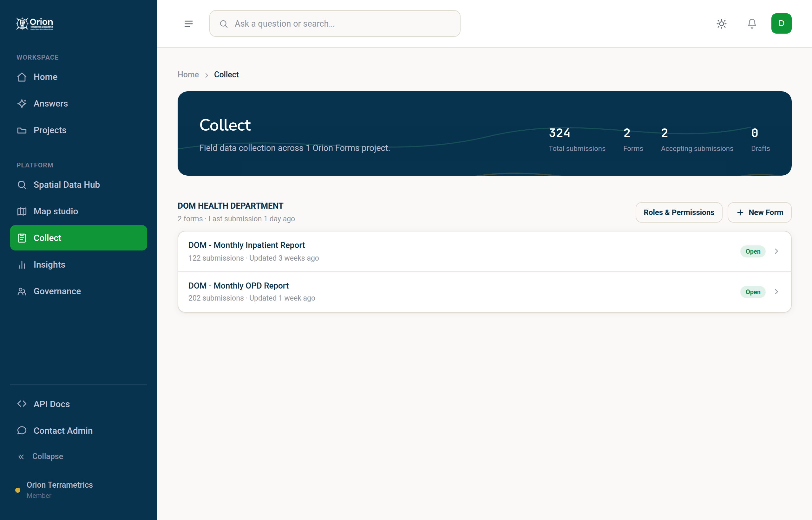Viewport: 812px width, 520px height.
Task: Click the plus icon on New Form
Action: pyautogui.click(x=740, y=212)
